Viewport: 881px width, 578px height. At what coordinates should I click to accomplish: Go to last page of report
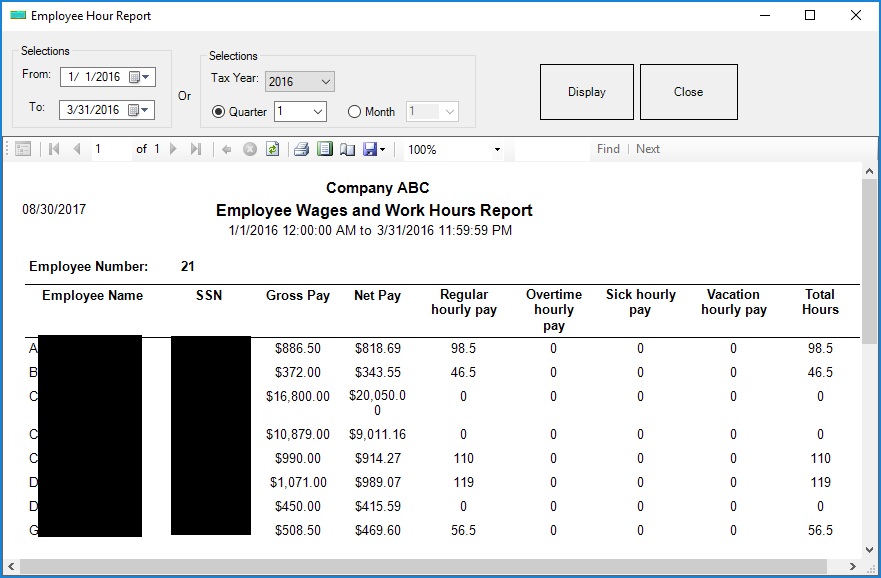point(196,149)
